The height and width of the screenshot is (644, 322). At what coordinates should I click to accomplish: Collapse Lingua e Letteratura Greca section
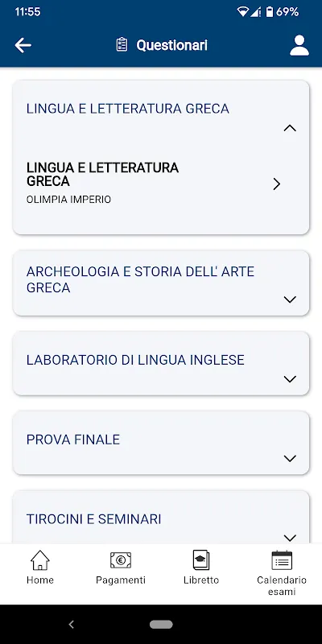[x=290, y=128]
